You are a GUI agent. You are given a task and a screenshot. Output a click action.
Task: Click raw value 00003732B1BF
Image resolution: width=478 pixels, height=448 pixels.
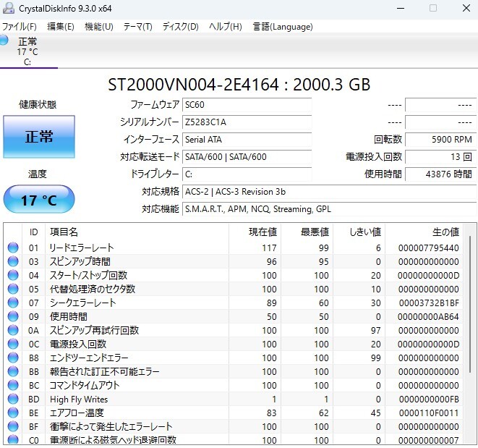[x=429, y=303]
